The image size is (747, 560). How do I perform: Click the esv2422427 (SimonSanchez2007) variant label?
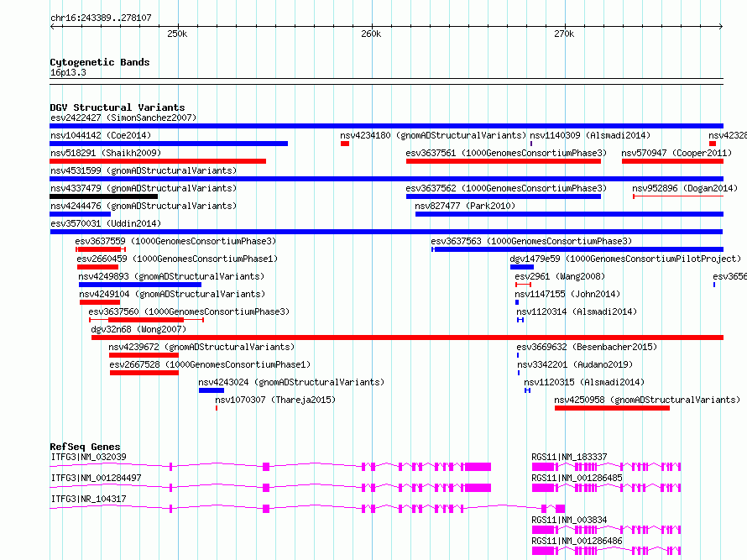click(x=123, y=118)
